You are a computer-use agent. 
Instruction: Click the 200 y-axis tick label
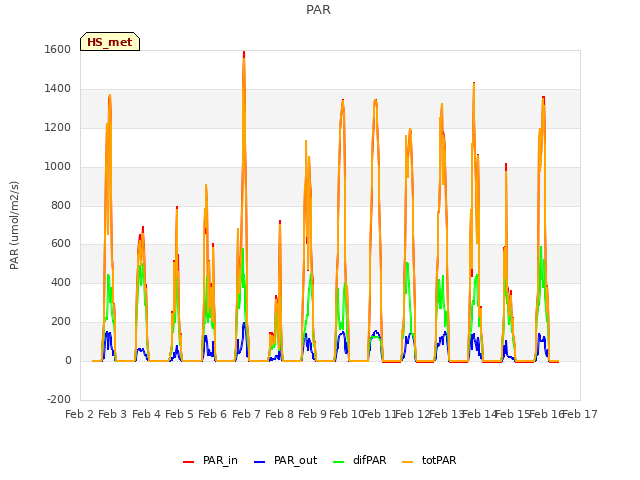[61, 322]
